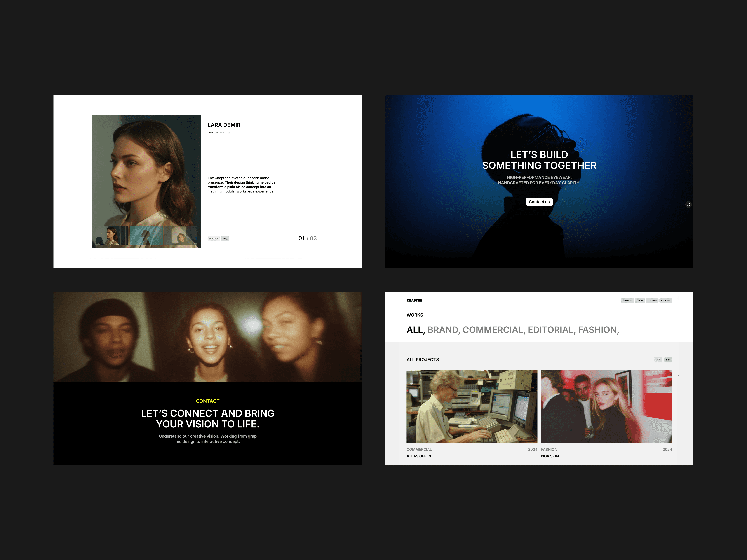Switch project view to List
747x560 pixels.
668,359
